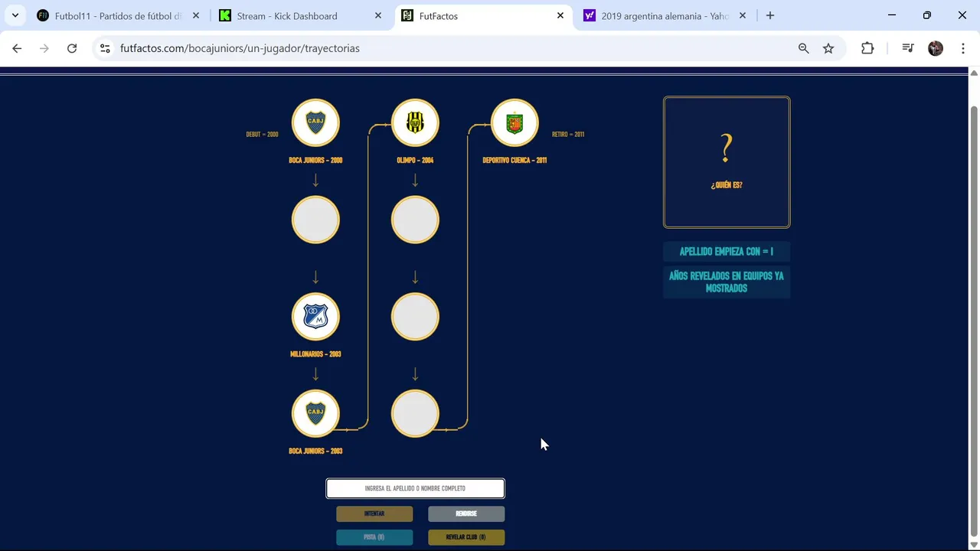This screenshot has width=980, height=551.
Task: Click the futfactos.com address bar URL
Action: coord(240,48)
